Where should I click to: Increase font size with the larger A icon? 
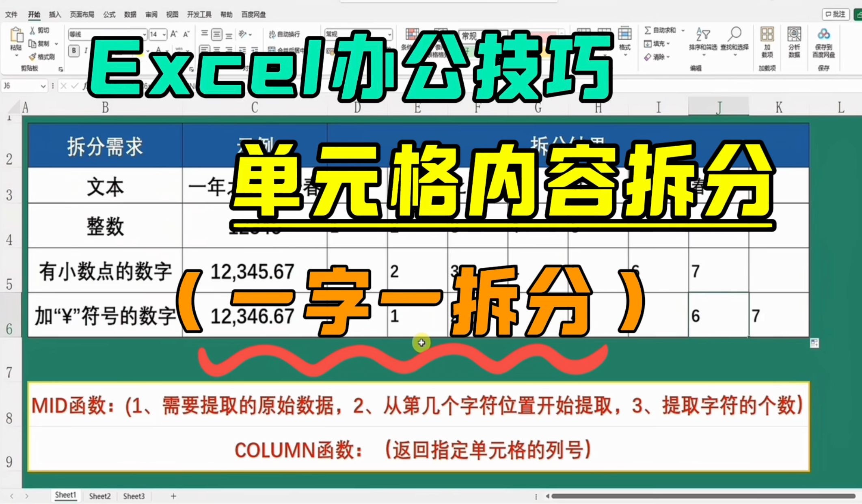174,34
